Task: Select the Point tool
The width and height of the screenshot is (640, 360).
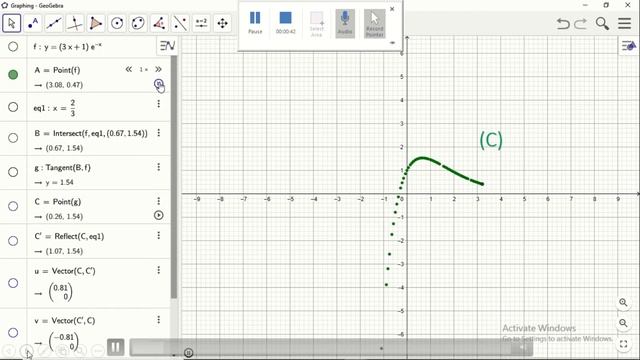Action: (33, 23)
